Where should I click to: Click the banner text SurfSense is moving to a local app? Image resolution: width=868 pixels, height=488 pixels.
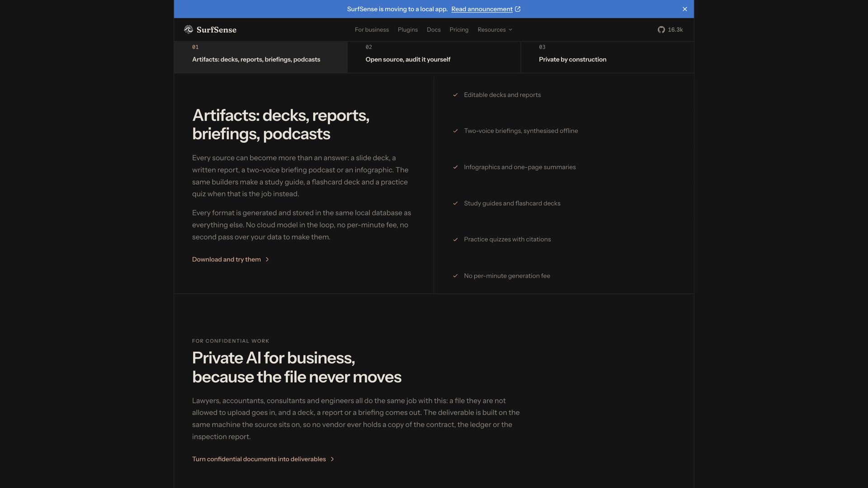coord(397,9)
